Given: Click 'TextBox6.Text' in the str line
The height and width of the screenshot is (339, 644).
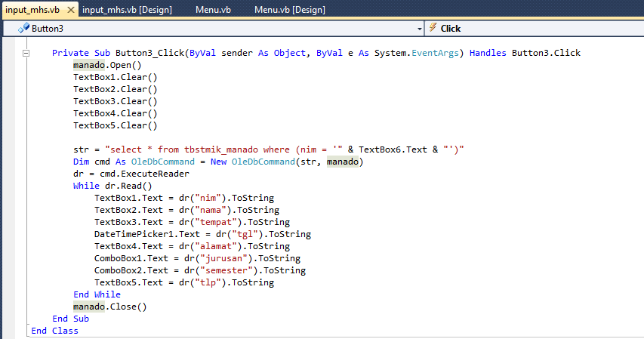Looking at the screenshot, I should (393, 149).
